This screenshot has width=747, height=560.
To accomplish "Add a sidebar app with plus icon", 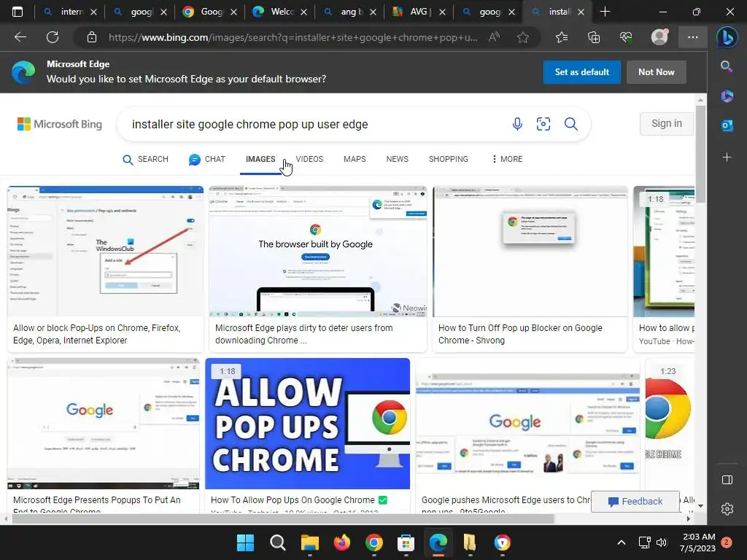I will click(x=727, y=157).
